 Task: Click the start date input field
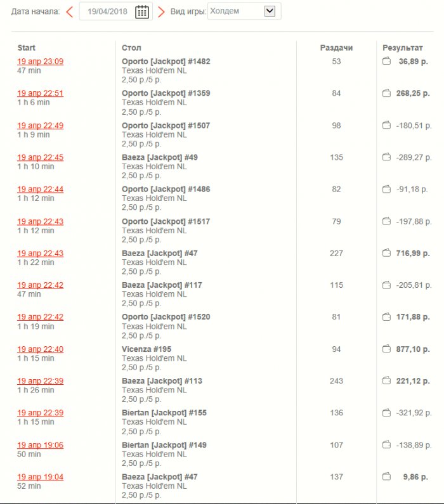click(107, 11)
